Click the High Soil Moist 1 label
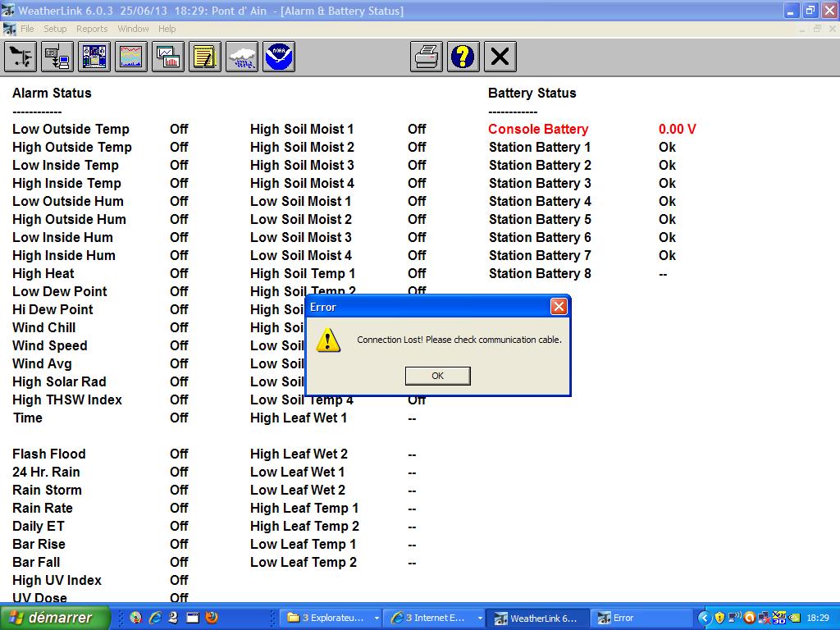The width and height of the screenshot is (840, 630). (302, 129)
